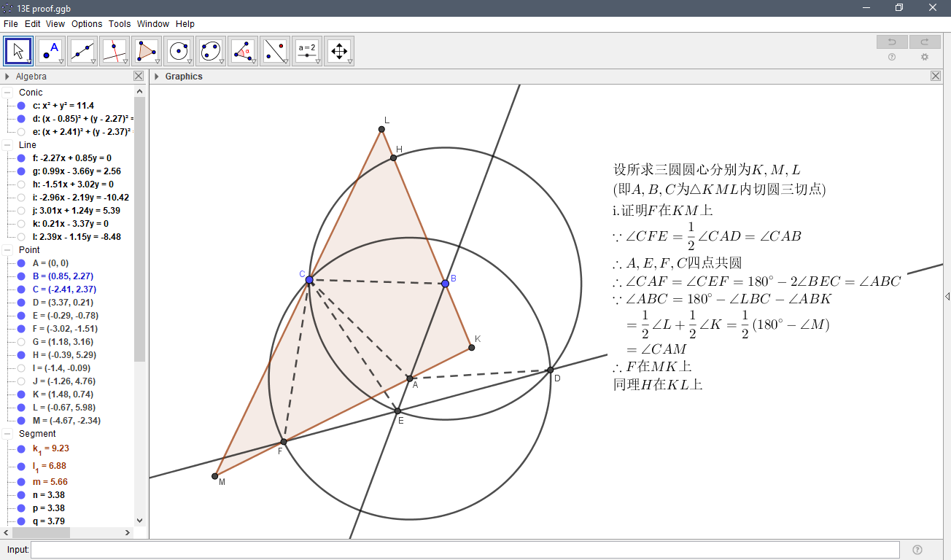This screenshot has width=951, height=560.
Task: Collapse the Point section in Algebra view
Action: tap(7, 249)
